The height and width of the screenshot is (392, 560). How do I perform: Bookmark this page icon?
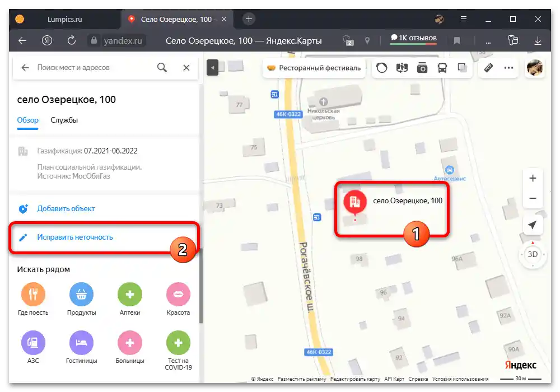[x=456, y=41]
